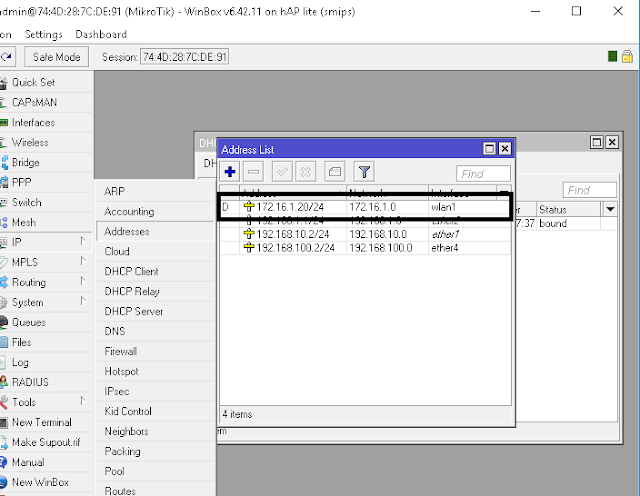Open the filter funnel in Address List
640x496 pixels.
click(x=364, y=172)
